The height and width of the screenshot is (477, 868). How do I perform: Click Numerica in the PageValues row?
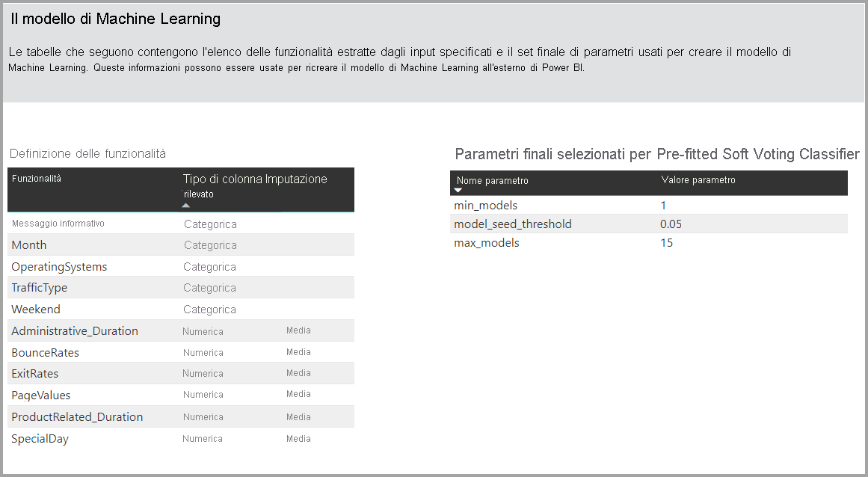pos(203,395)
